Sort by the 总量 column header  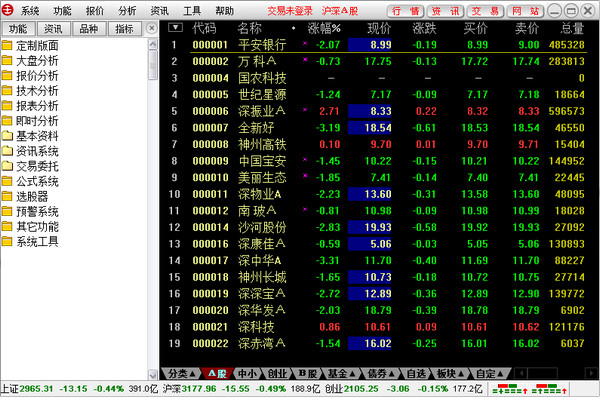[572, 28]
